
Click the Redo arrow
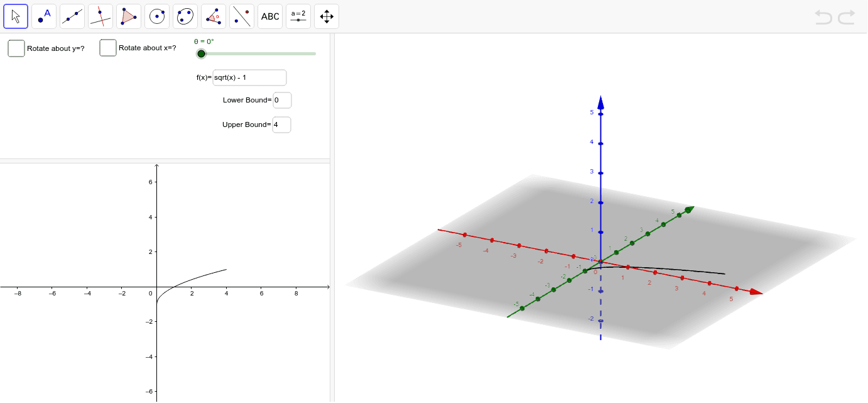click(x=847, y=17)
